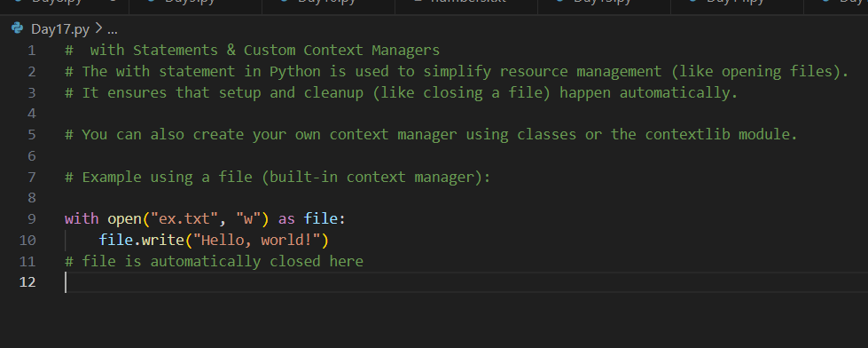Click line number 11 in the gutter
The width and height of the screenshot is (868, 348).
[x=27, y=261]
